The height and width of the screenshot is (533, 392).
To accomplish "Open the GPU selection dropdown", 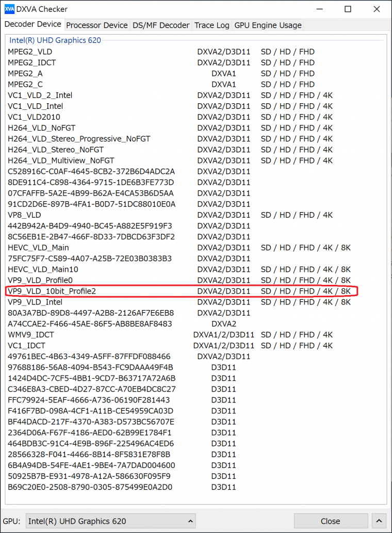I will point(111,521).
